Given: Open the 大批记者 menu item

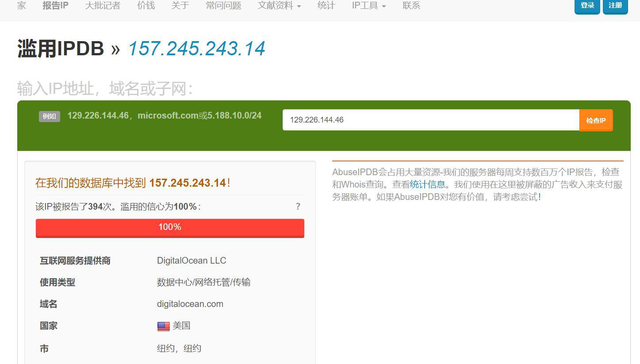Looking at the screenshot, I should coord(103,6).
